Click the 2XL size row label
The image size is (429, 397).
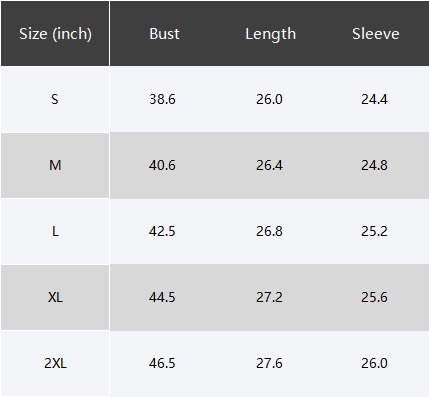coord(55,363)
